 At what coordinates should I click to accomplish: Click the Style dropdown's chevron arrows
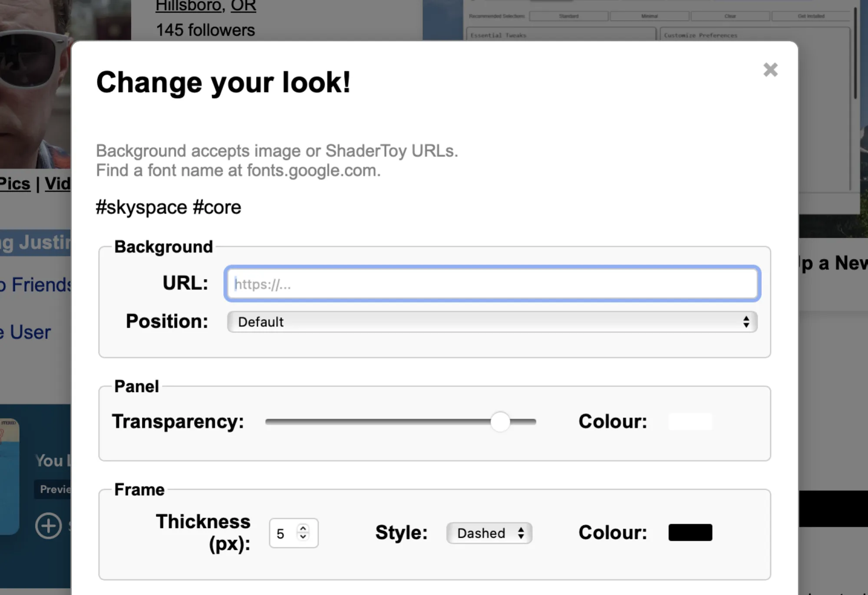coord(521,533)
